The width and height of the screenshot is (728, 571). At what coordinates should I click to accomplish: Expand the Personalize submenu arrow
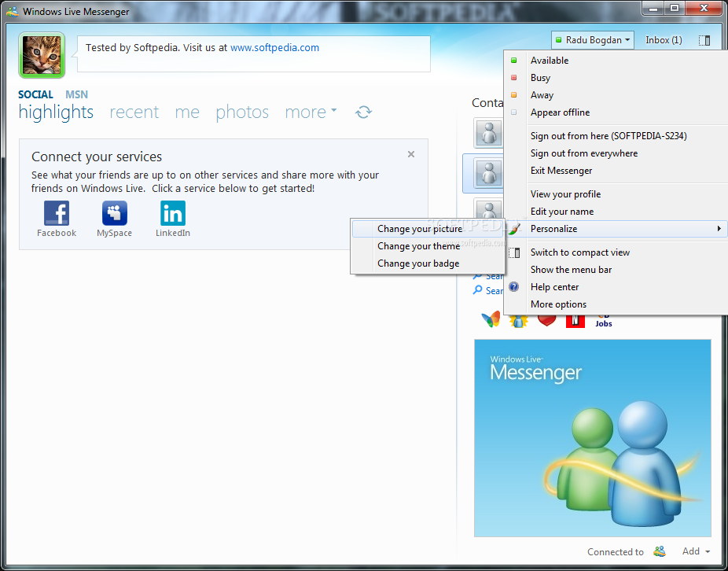coord(719,229)
